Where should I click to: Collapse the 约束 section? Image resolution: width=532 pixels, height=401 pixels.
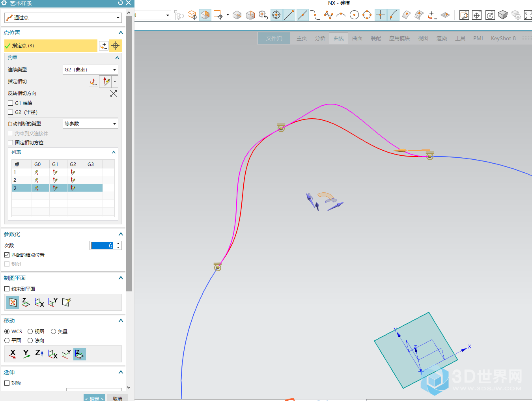pos(117,58)
